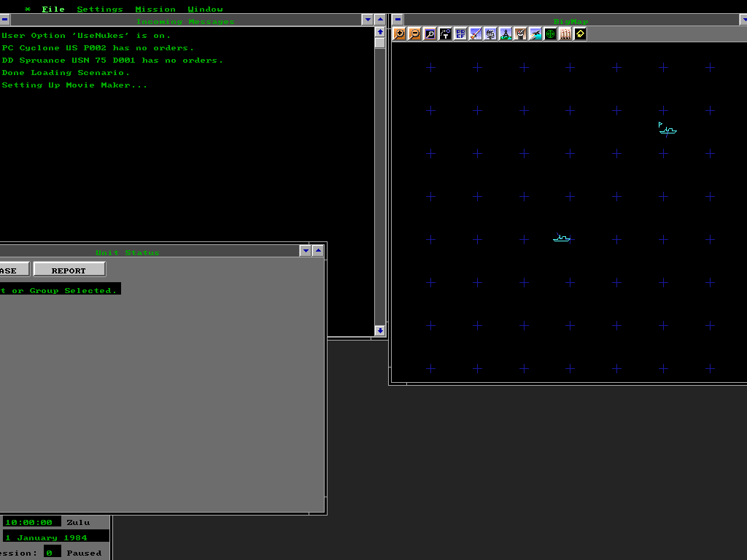Viewport: 747px width, 560px height.
Task: Click the asterisk system menu
Action: click(28, 9)
